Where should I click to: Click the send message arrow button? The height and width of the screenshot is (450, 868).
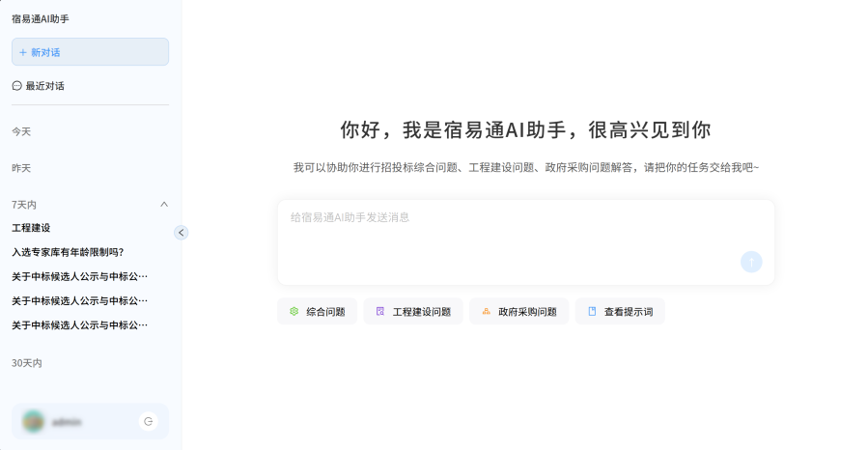coord(751,262)
